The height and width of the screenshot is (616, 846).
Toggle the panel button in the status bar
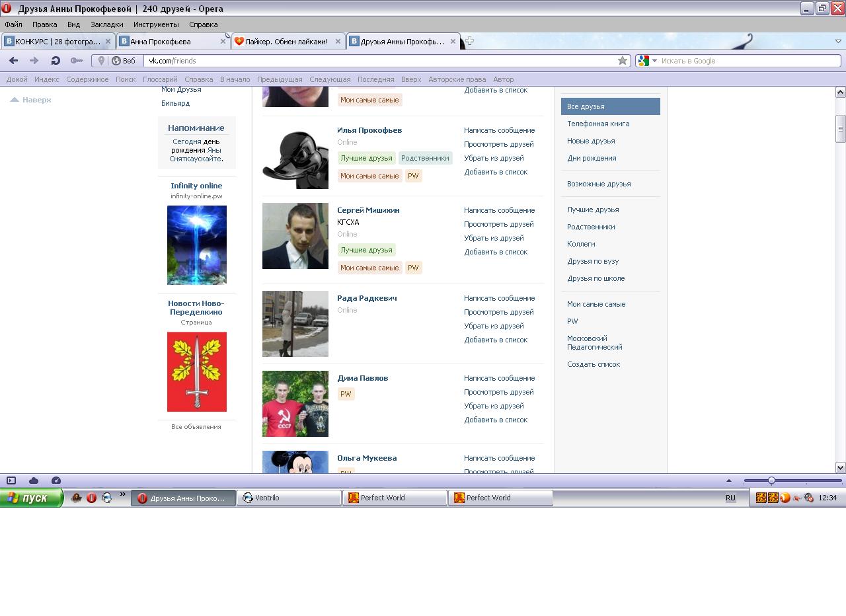pyautogui.click(x=11, y=481)
